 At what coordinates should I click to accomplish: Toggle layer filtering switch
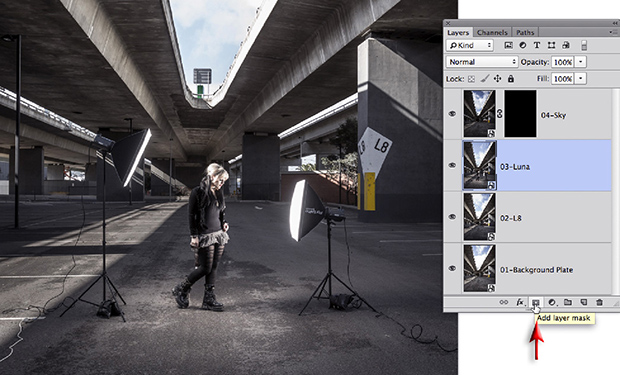(584, 45)
